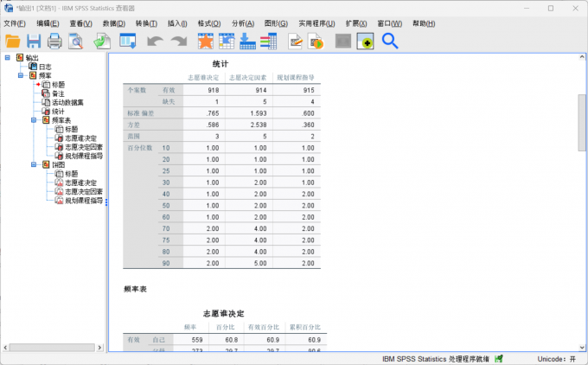Select the 备注 item in outline

(58, 93)
